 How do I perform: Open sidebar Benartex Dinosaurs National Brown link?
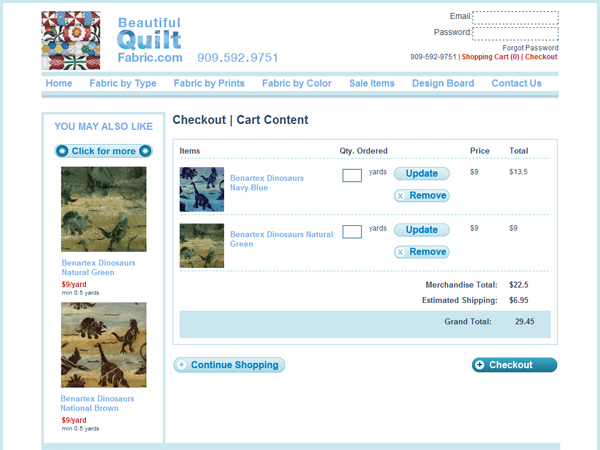[x=97, y=404]
